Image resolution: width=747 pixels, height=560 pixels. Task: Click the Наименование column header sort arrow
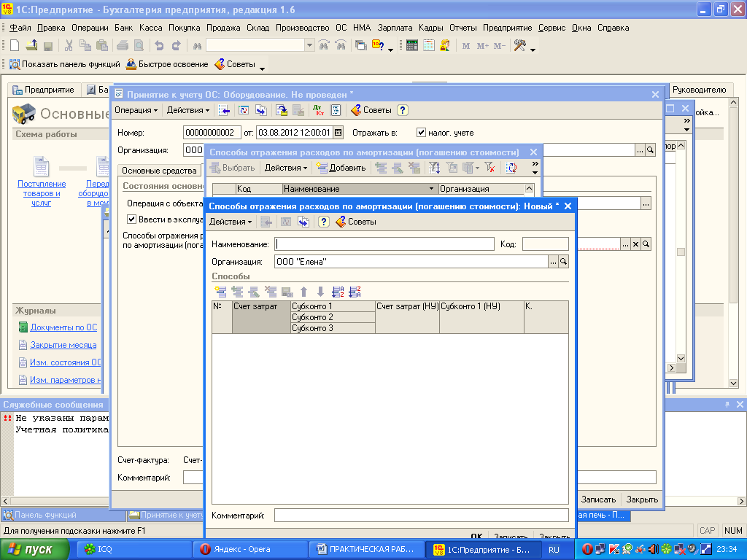coord(431,189)
